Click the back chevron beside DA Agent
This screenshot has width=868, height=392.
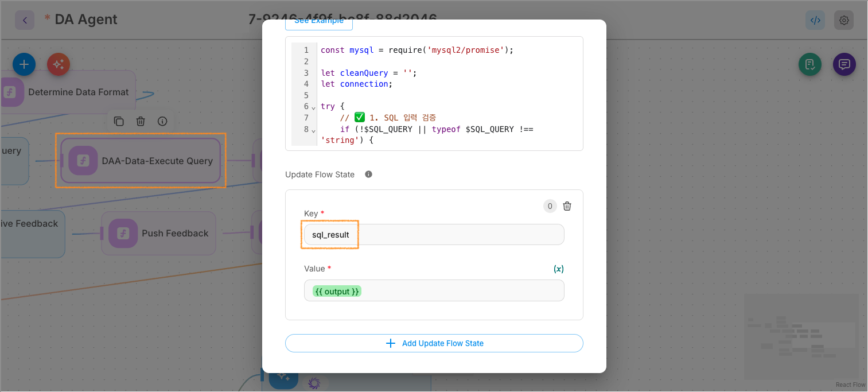tap(25, 20)
